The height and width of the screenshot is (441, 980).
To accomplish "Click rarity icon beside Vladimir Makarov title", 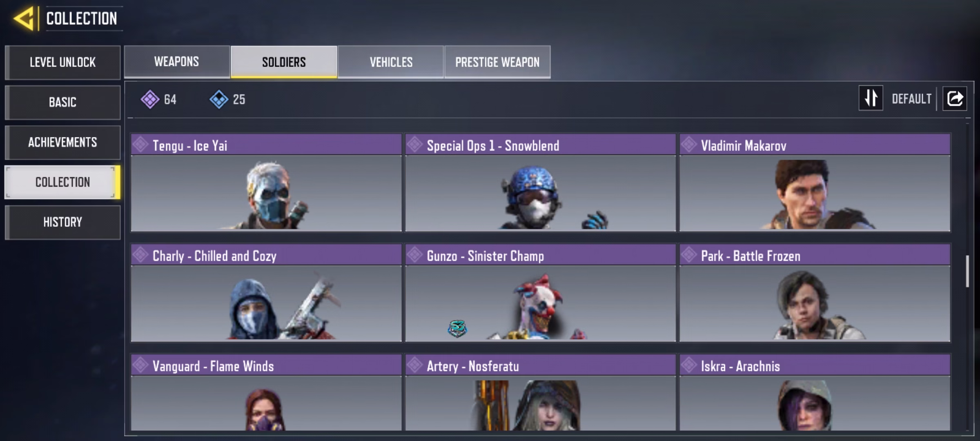I will [689, 144].
